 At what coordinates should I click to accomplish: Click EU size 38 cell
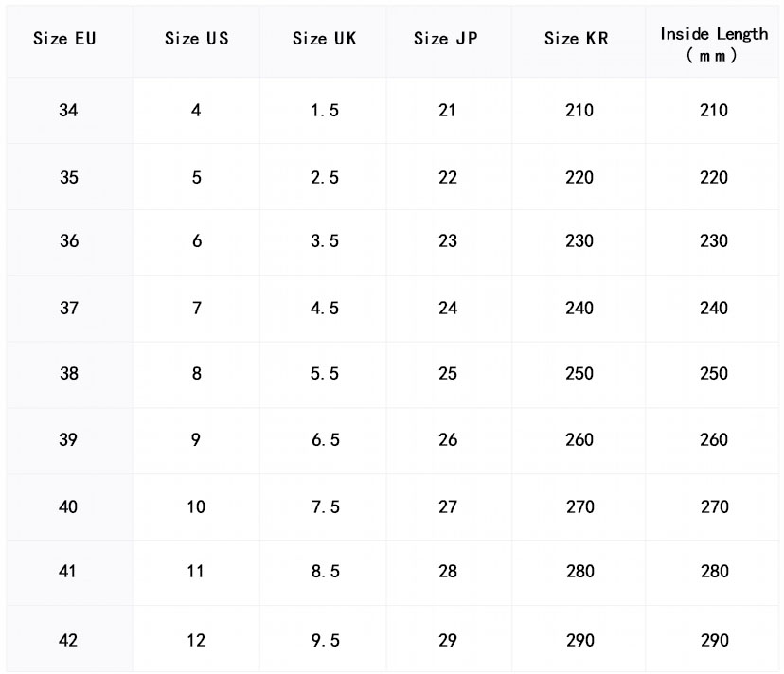[x=68, y=373]
